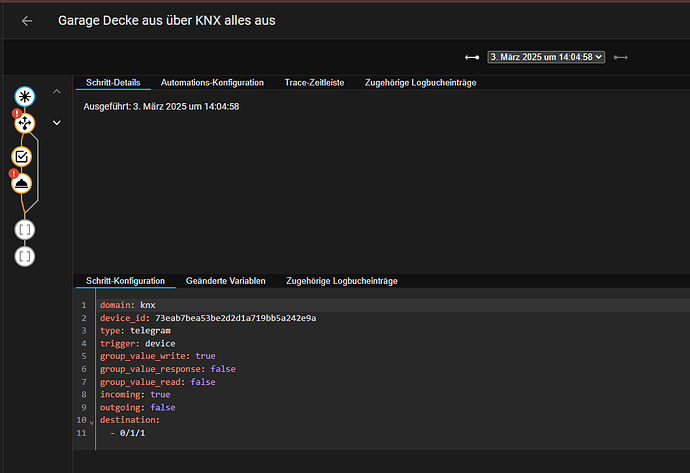Select the last bracket node in graph

tap(25, 257)
